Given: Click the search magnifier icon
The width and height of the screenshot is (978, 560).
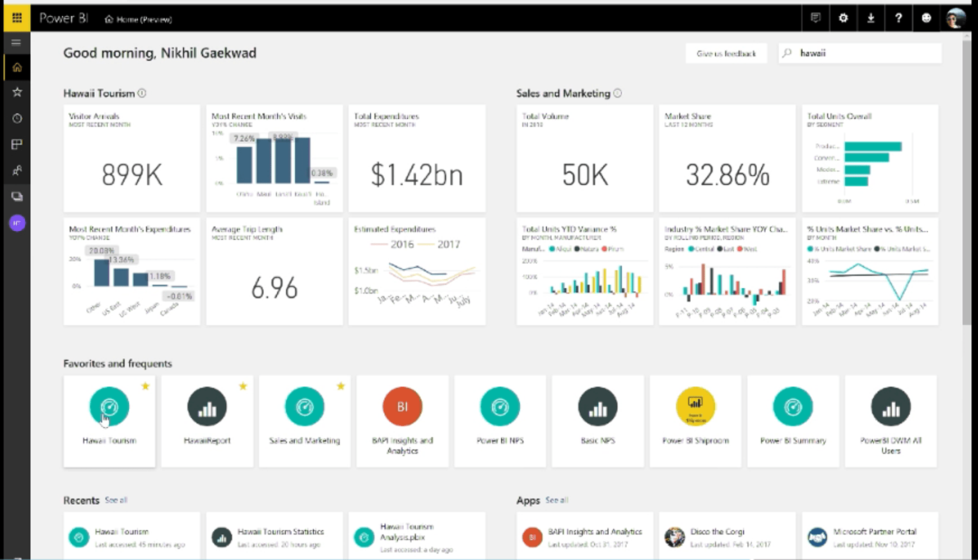Looking at the screenshot, I should click(x=787, y=53).
